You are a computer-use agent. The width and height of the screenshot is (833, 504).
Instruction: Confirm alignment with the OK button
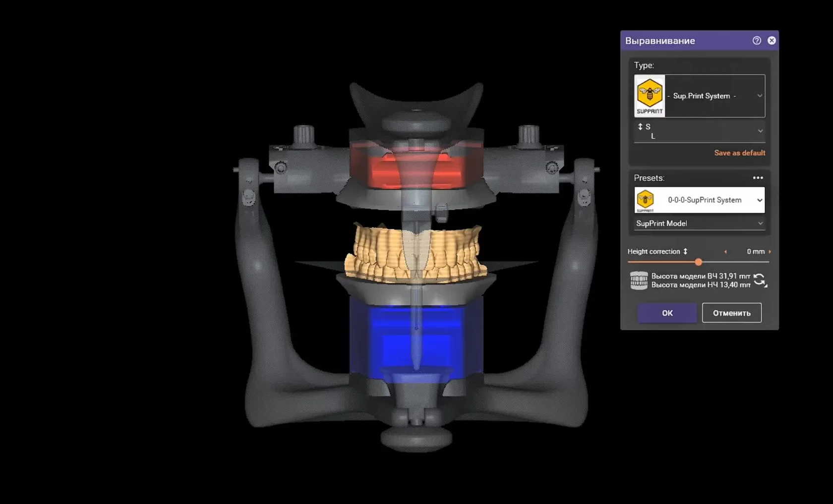coord(667,313)
